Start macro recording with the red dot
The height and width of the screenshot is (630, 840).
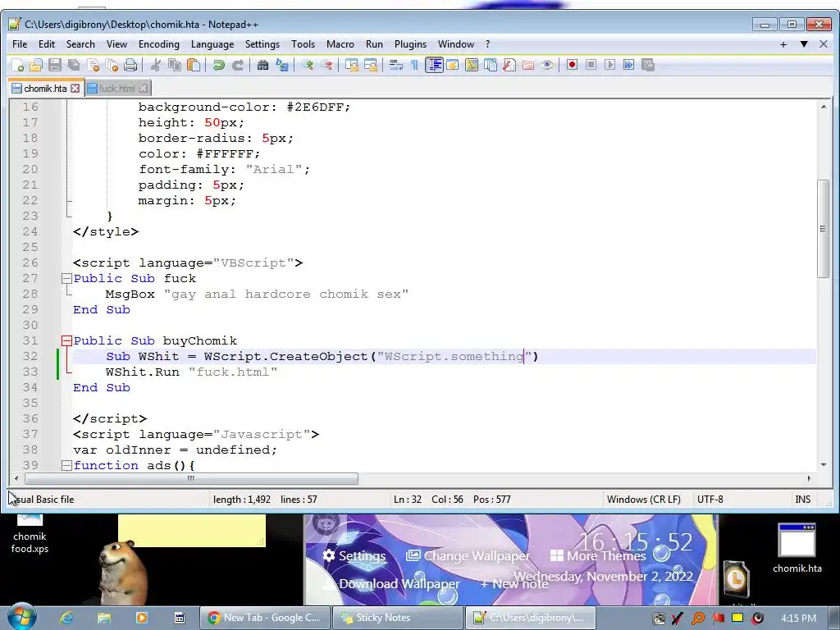tap(572, 65)
